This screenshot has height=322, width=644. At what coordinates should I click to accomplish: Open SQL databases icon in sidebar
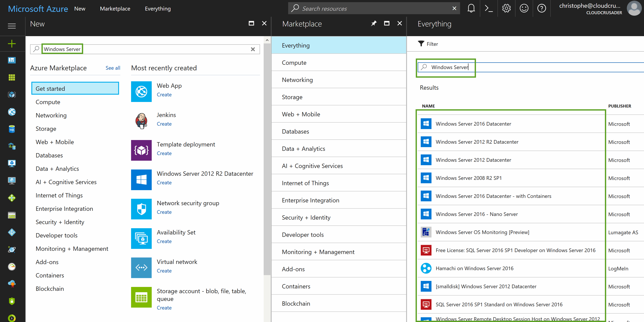12,129
